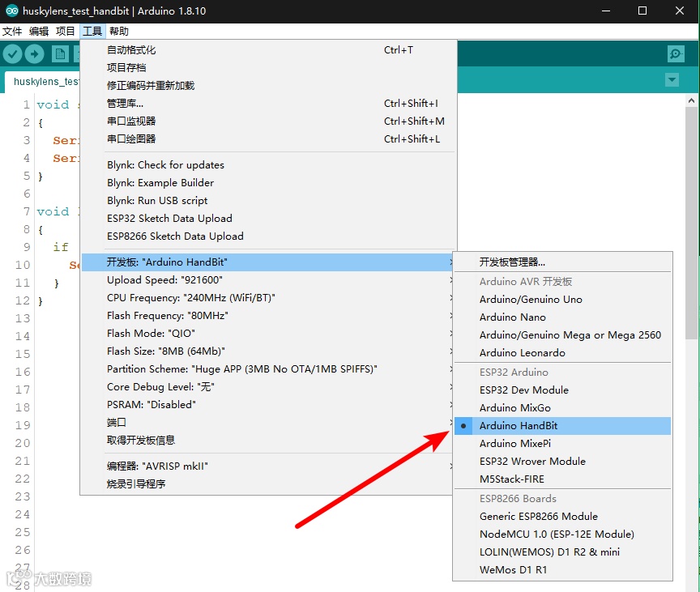Viewport: 700px width, 592px height.
Task: Select 修正编码并重新加载 entry
Action: pos(268,86)
